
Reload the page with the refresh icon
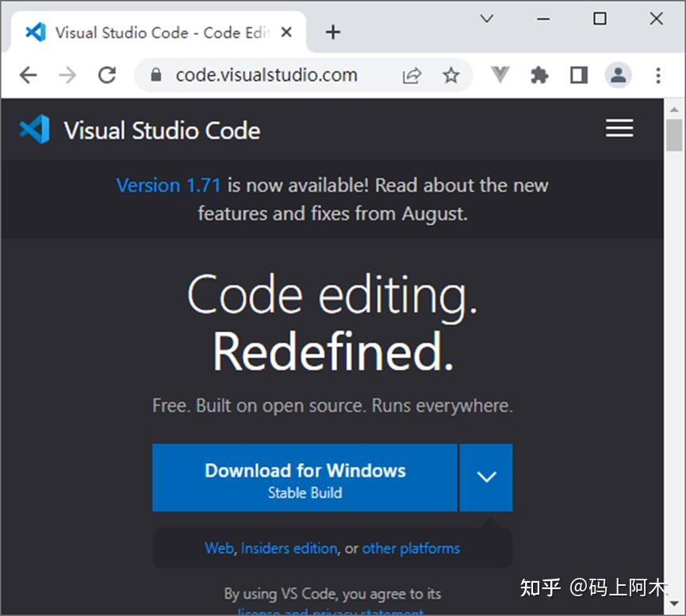click(107, 75)
